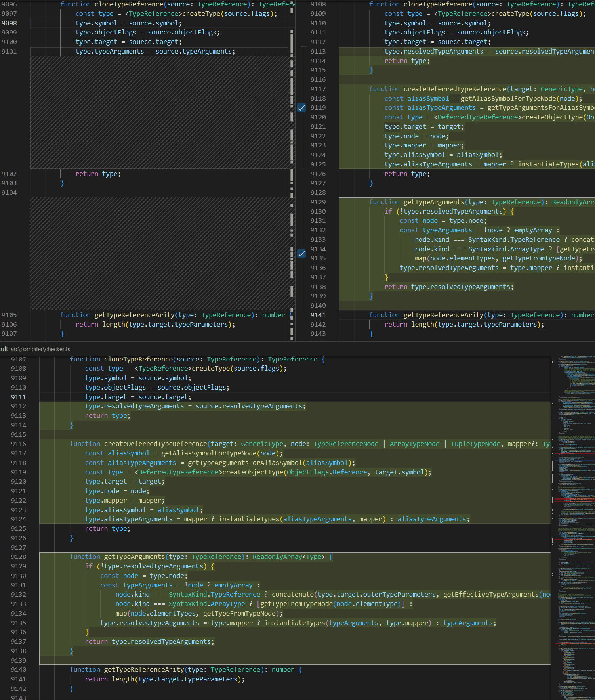Click 'if (!type.resolvedTypeArguments)' in result pane

pos(150,566)
